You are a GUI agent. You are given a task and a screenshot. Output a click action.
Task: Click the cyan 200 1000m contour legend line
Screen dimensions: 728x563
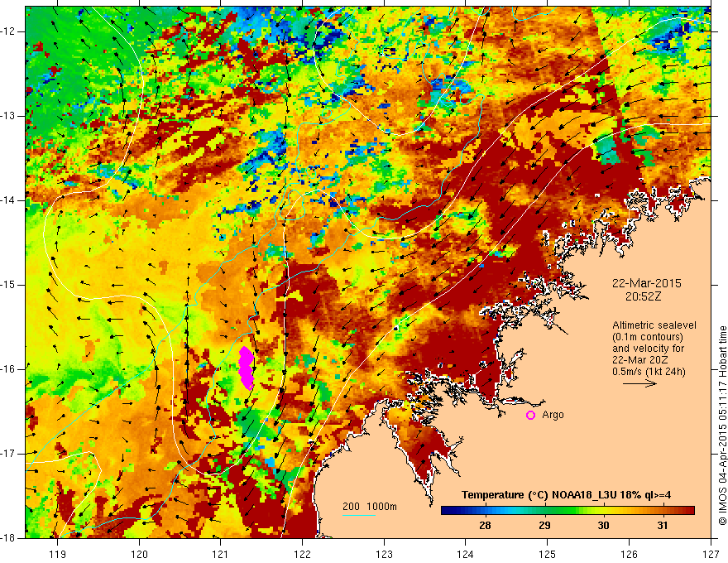click(x=359, y=515)
